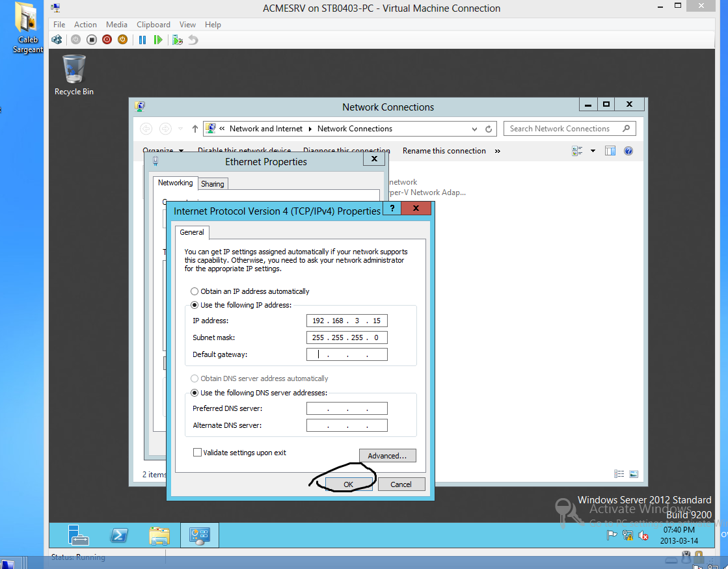Viewport: 728px width, 569px height.
Task: Switch to details view at bottom right
Action: point(619,474)
